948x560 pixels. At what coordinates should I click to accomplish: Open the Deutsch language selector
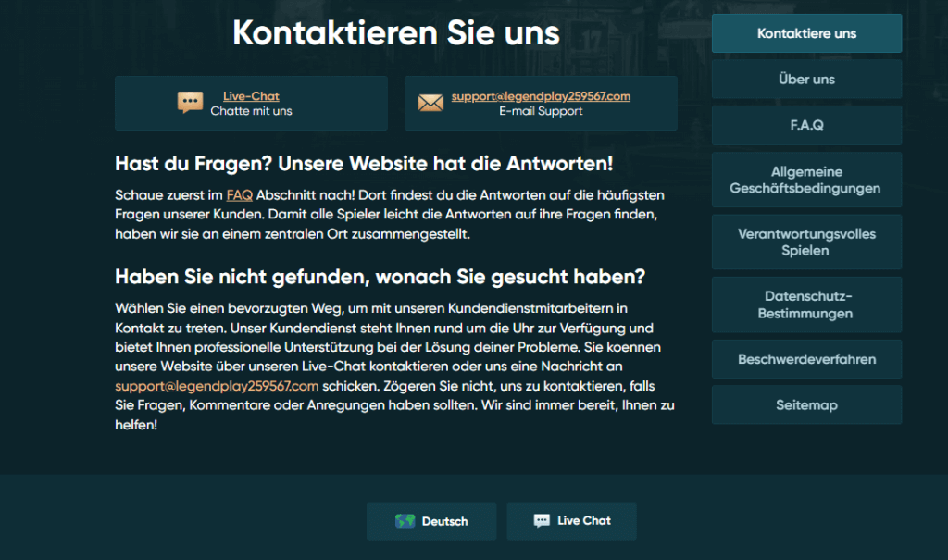(x=431, y=521)
